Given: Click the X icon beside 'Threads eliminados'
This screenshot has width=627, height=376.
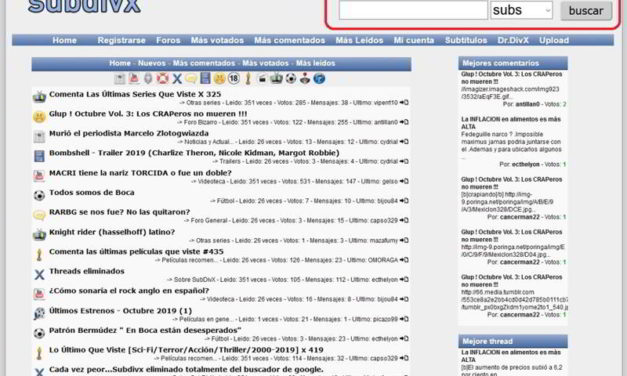Looking at the screenshot, I should [x=39, y=274].
